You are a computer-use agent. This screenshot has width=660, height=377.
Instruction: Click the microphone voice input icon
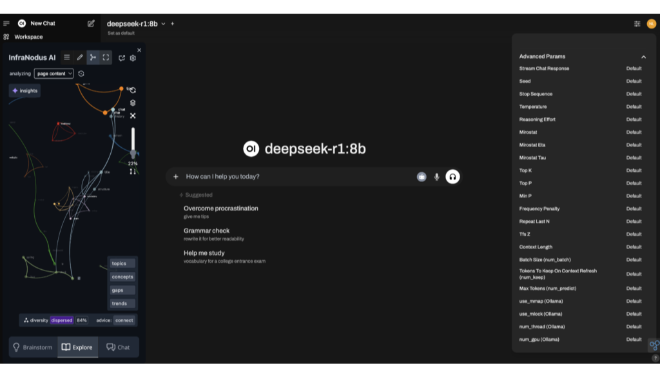[x=436, y=177]
